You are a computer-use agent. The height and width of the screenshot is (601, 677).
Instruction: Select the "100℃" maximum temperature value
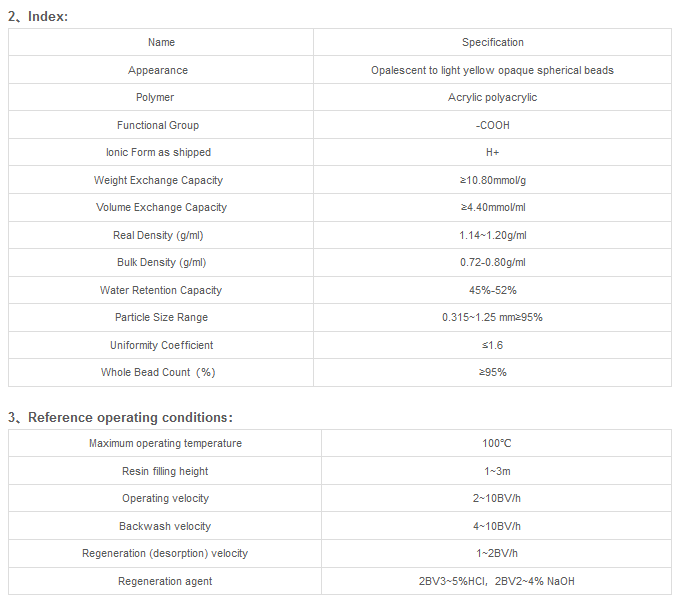tap(496, 444)
